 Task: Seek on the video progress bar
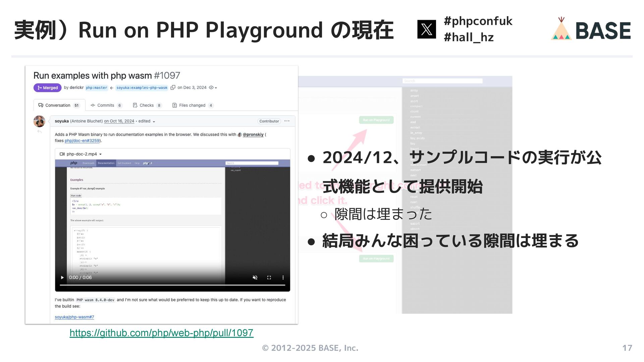(172, 285)
